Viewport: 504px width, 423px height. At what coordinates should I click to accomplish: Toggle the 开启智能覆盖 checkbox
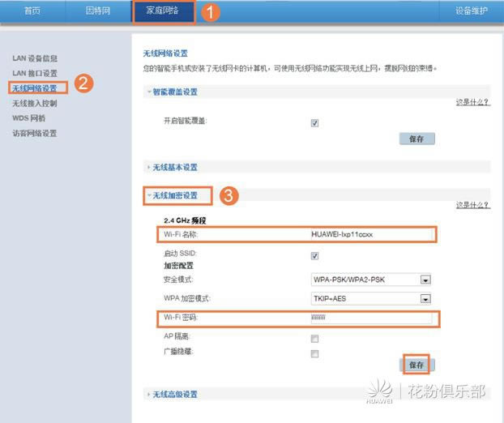pos(314,123)
